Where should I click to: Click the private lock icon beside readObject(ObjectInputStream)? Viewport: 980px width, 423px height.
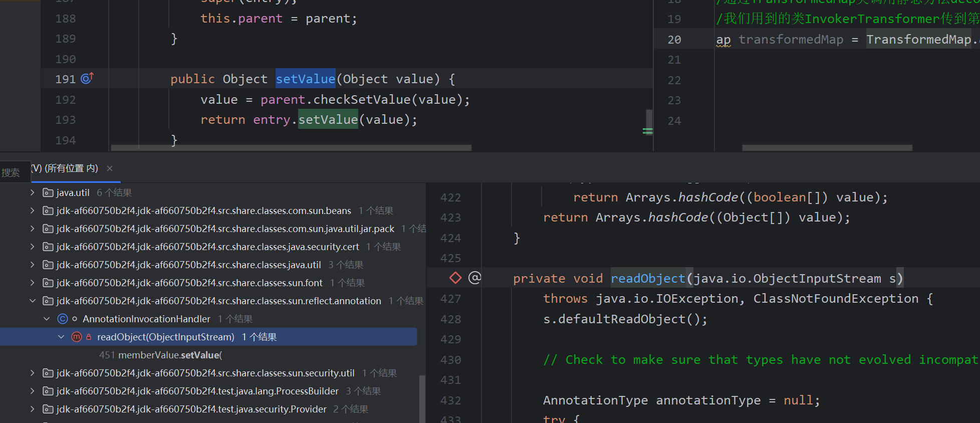[89, 337]
